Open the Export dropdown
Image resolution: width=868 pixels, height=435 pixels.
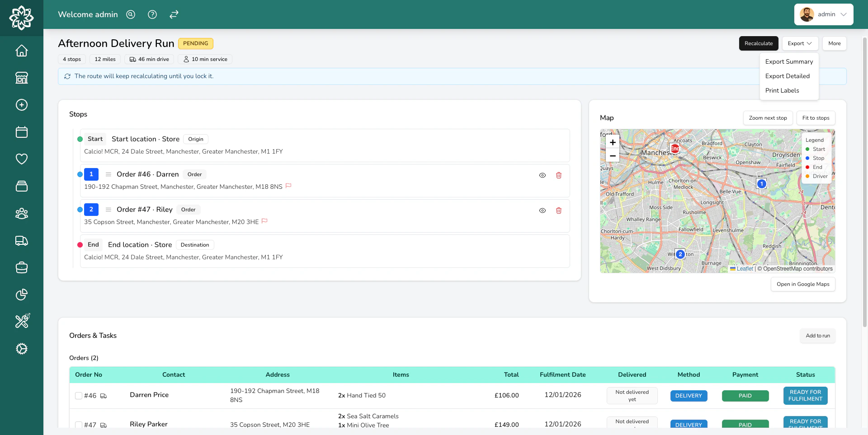point(800,43)
